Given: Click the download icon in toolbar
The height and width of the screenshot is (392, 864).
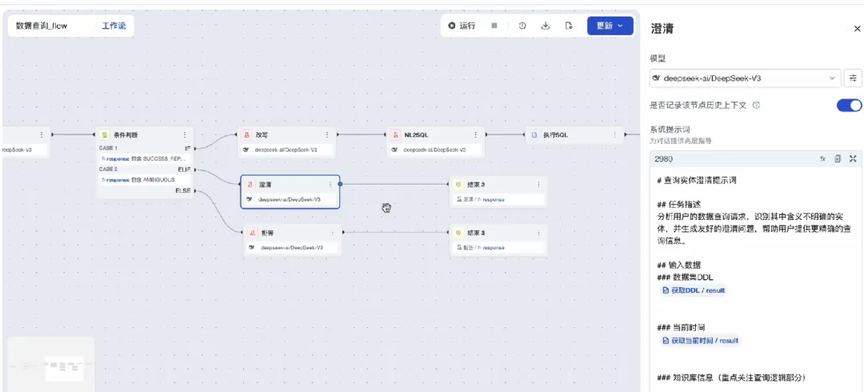Looking at the screenshot, I should (546, 26).
